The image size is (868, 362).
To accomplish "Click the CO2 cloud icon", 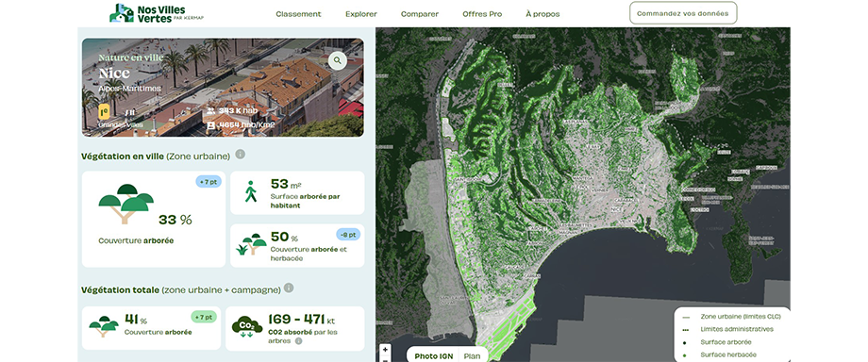I will pyautogui.click(x=247, y=325).
